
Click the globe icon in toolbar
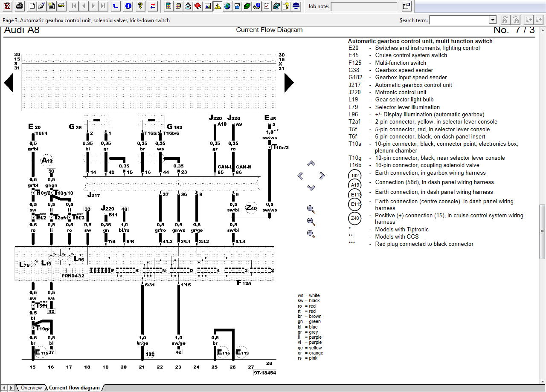pyautogui.click(x=227, y=6)
